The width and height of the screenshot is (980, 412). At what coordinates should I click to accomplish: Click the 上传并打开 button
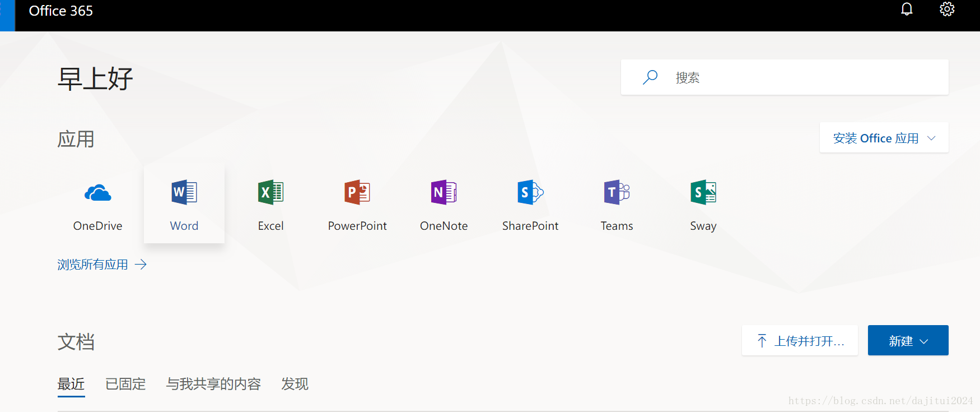(800, 340)
